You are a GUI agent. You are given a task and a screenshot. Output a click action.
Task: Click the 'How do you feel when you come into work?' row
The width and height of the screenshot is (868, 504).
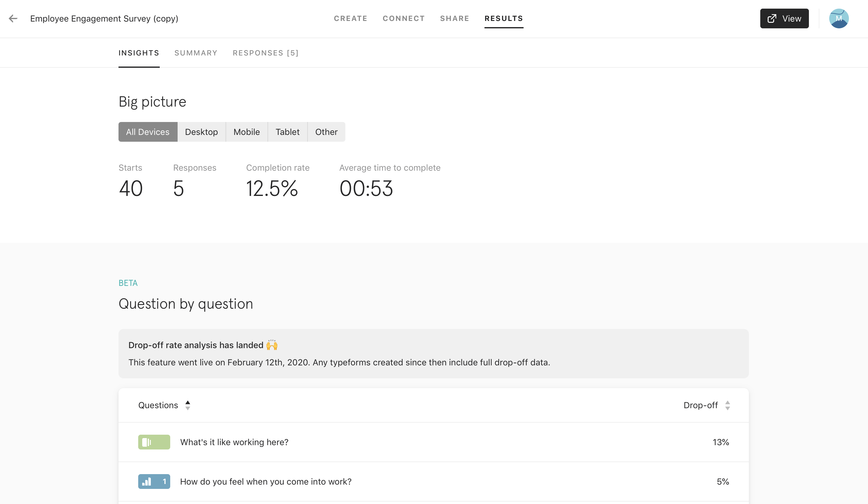click(433, 481)
